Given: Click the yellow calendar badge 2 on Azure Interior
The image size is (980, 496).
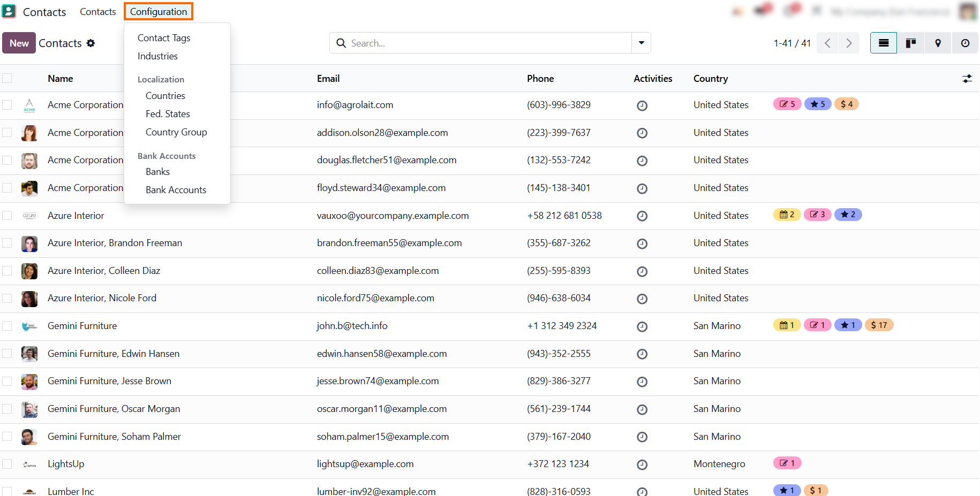Looking at the screenshot, I should point(787,215).
